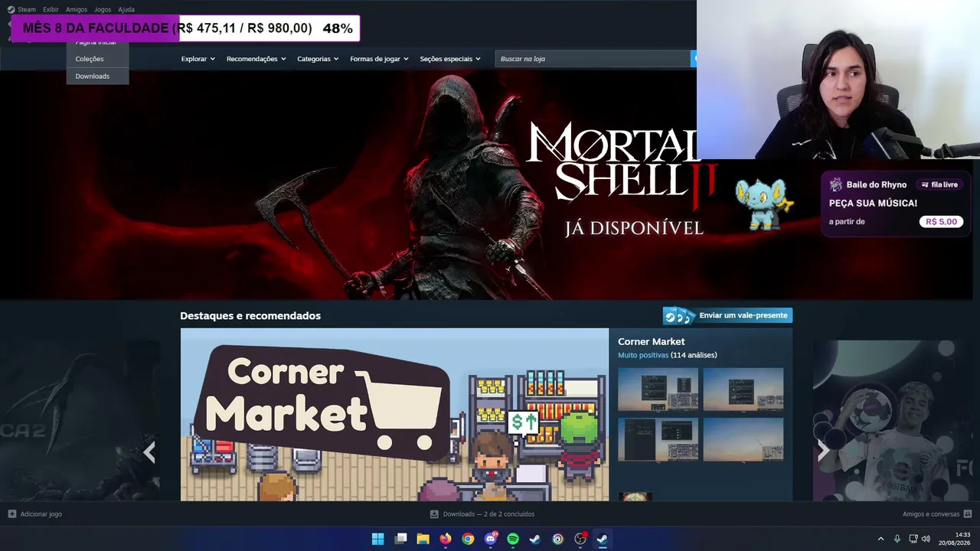
Task: Focus the Buscar na loja search field
Action: click(x=593, y=59)
